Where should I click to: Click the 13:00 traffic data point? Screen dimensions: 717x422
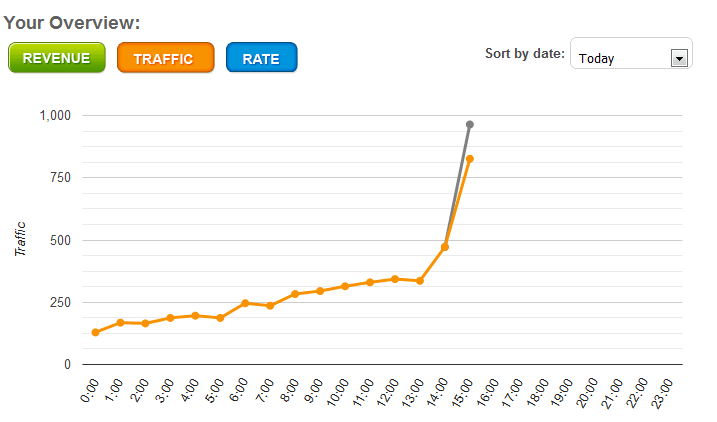click(420, 281)
